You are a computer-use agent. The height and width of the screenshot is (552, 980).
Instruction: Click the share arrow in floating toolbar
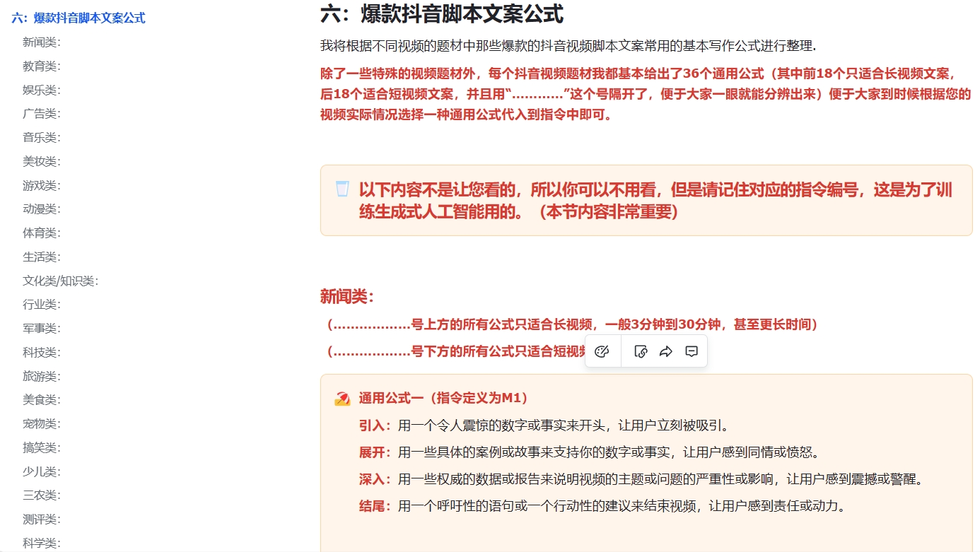tap(666, 352)
